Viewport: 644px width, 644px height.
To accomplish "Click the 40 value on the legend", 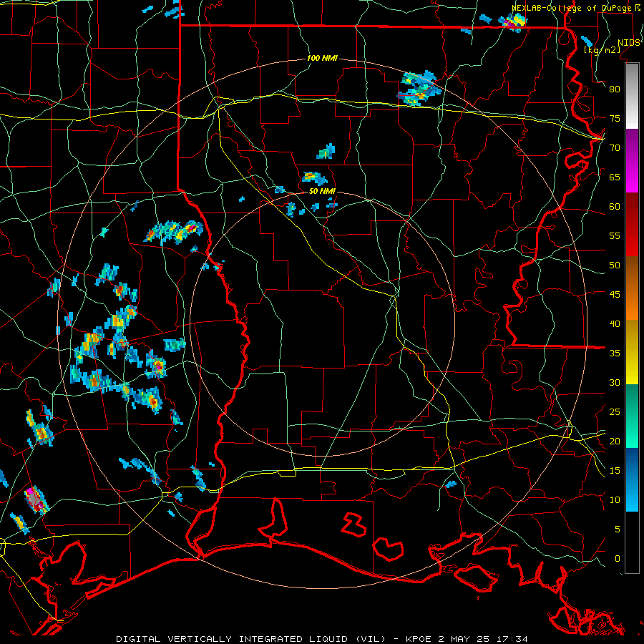I will coord(615,323).
